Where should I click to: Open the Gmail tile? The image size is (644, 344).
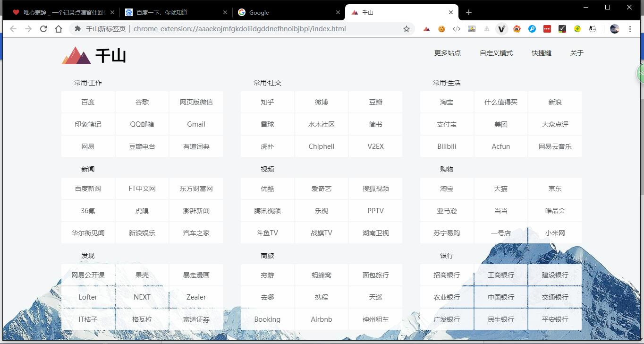click(196, 124)
